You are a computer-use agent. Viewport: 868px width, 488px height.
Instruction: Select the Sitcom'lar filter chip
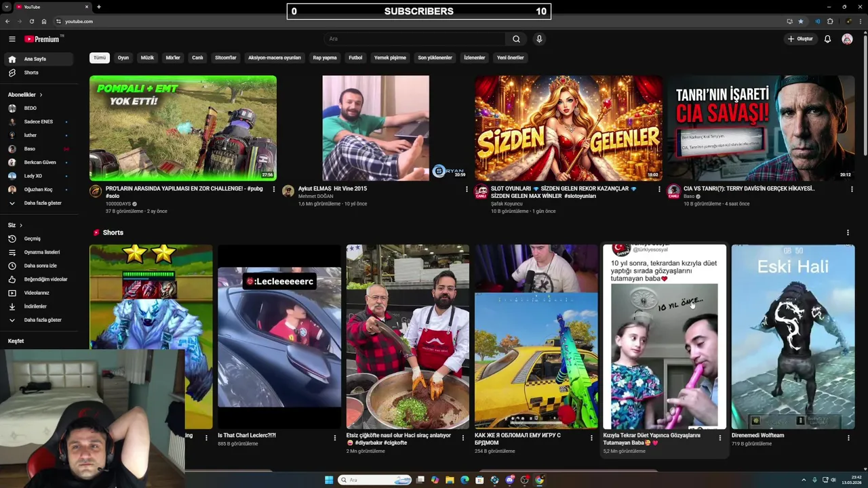pyautogui.click(x=226, y=58)
